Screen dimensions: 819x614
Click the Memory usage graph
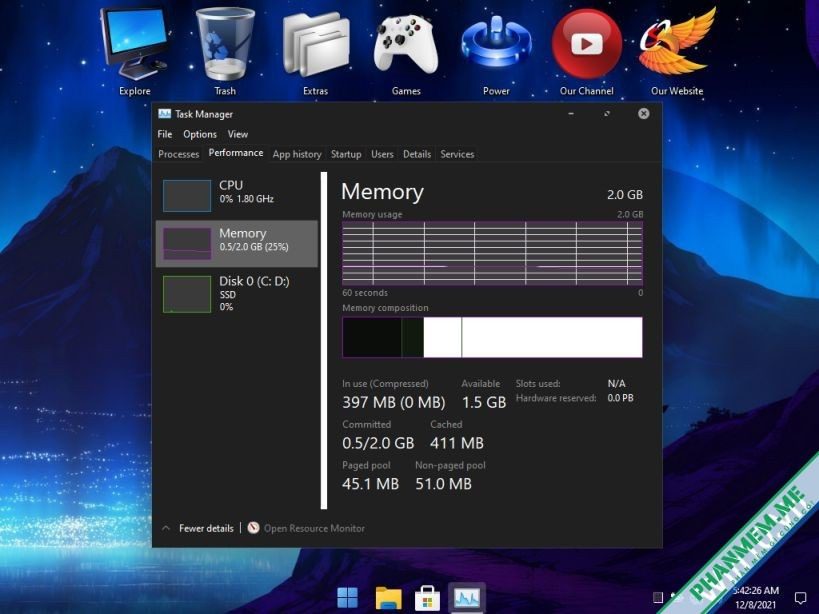coord(492,253)
